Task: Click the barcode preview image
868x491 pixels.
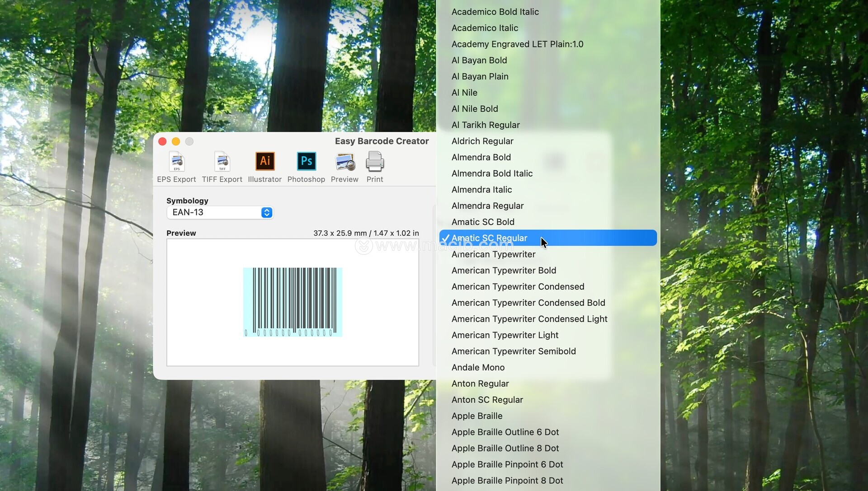Action: pos(292,302)
